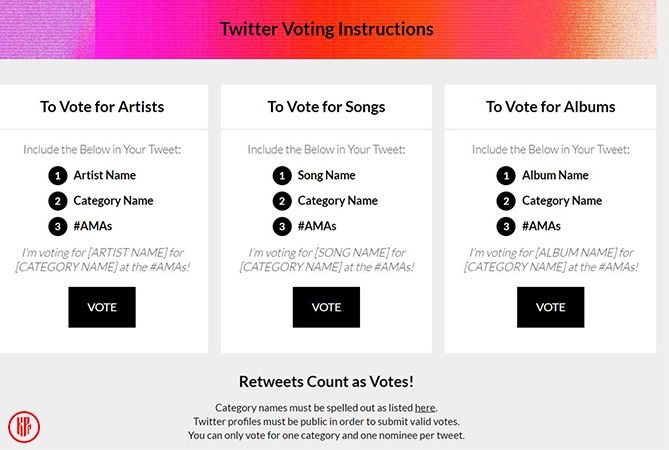
Task: Hit the VOTE button for Albums
Action: coord(550,307)
